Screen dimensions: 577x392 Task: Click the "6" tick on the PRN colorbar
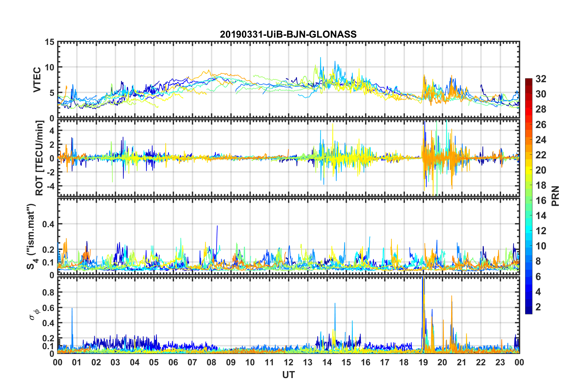click(x=538, y=276)
